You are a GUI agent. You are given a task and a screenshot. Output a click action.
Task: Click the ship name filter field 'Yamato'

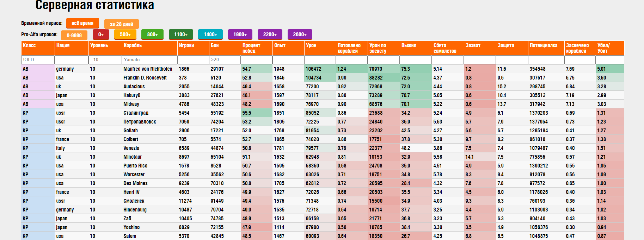(149, 60)
